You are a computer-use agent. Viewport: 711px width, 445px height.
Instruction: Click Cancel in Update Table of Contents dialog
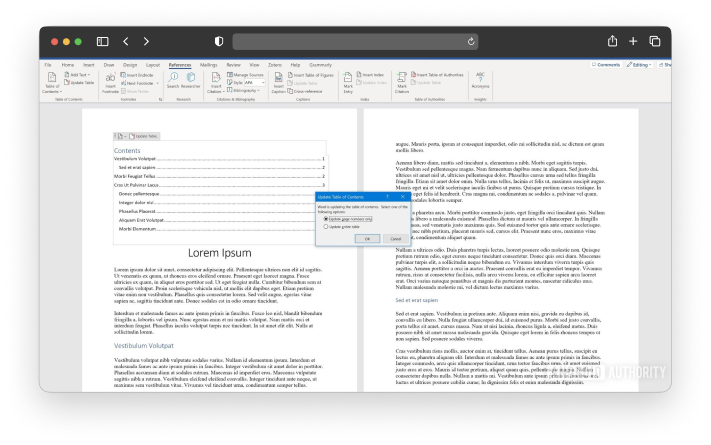click(395, 239)
